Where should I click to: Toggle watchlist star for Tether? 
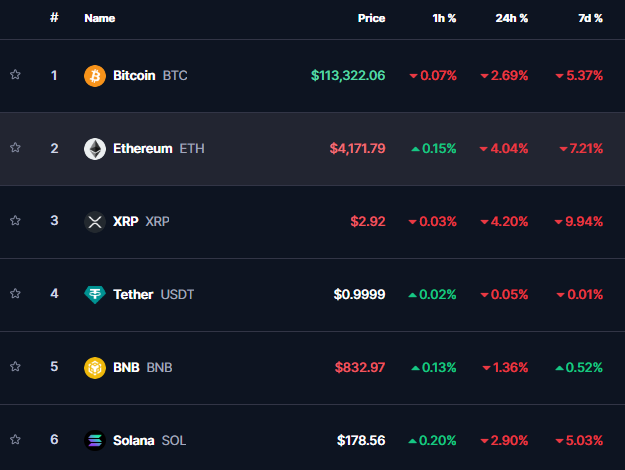coord(15,293)
